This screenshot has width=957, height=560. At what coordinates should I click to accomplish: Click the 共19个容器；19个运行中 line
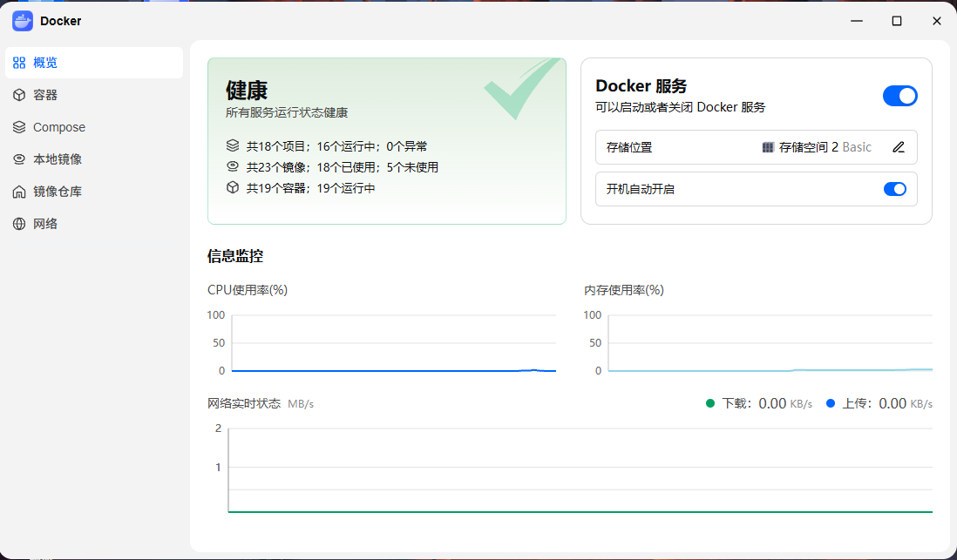click(x=310, y=188)
